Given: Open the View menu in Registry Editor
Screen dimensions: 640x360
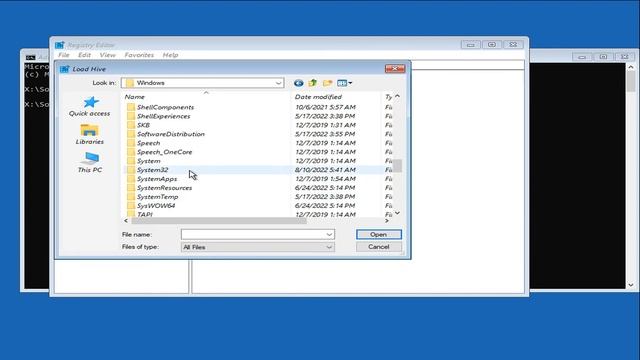Looking at the screenshot, I should tap(107, 55).
